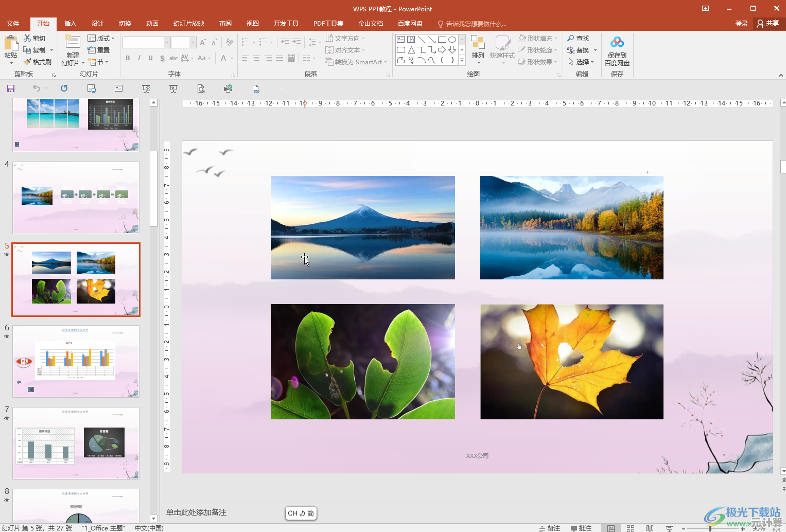Open the font name dropdown arrow
This screenshot has width=786, height=532.
[167, 43]
